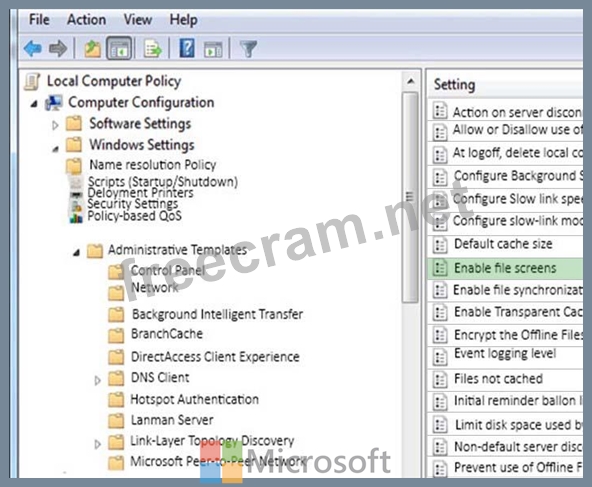
Task: Collapse the Computer Configuration node
Action: pos(34,103)
